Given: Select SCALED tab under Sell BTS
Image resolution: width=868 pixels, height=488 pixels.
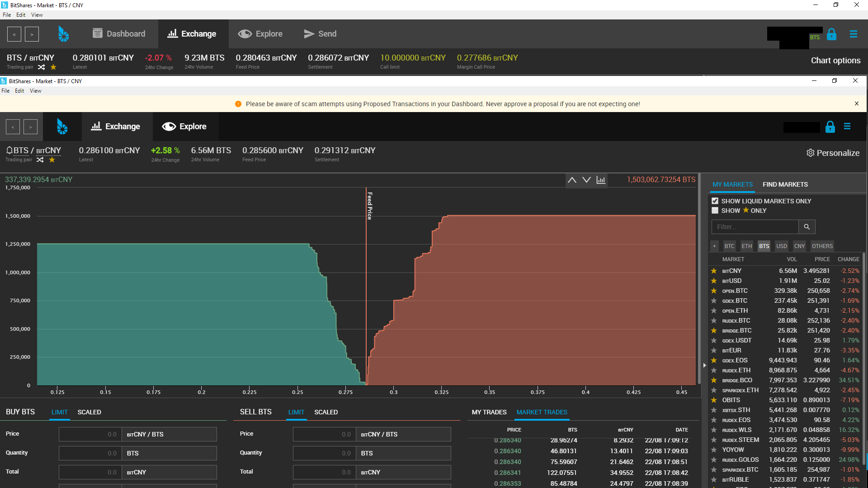Looking at the screenshot, I should (326, 412).
